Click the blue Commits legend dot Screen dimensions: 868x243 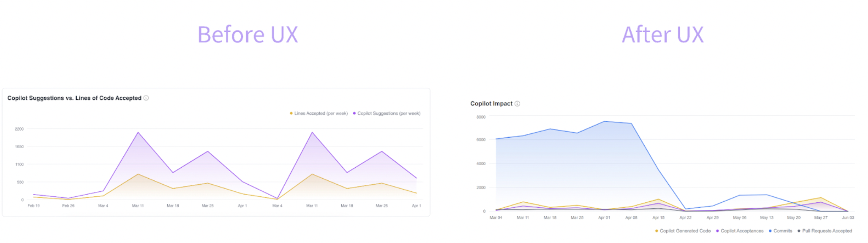[770, 231]
